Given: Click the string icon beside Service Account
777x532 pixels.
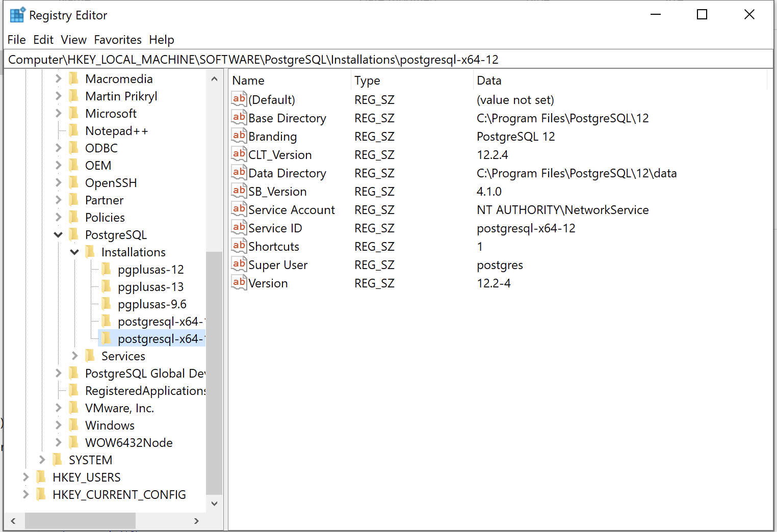Looking at the screenshot, I should [x=239, y=209].
